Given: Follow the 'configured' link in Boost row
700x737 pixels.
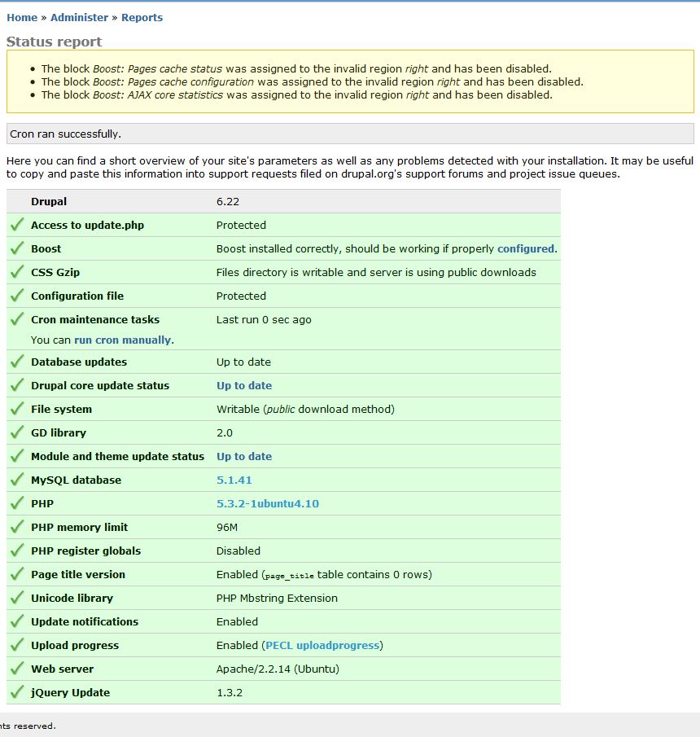Looking at the screenshot, I should [x=526, y=248].
